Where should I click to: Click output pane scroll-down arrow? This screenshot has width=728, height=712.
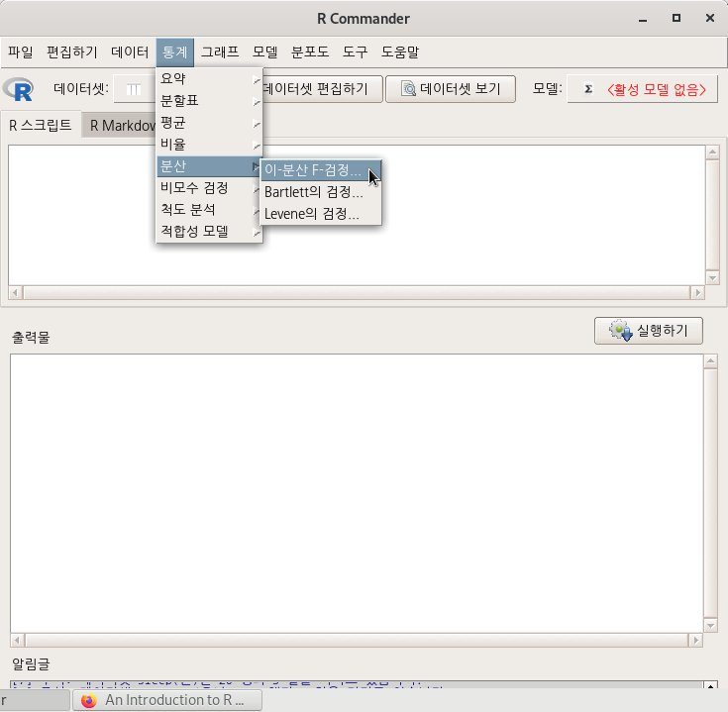point(710,625)
